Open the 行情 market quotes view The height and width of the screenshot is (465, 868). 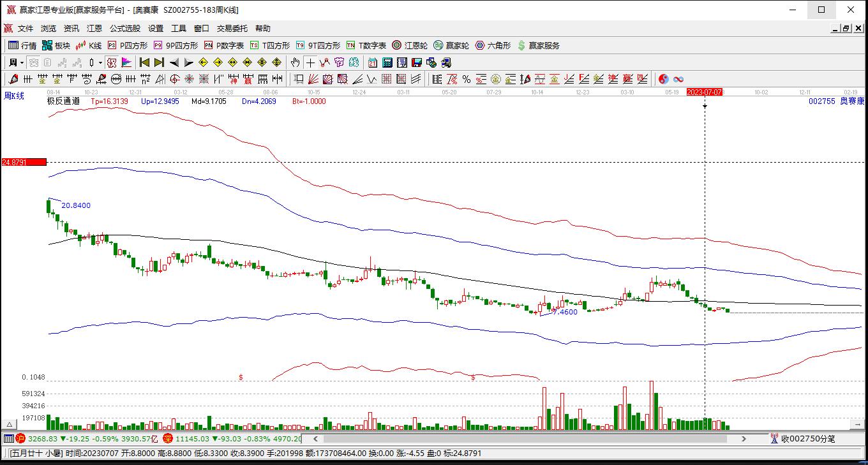click(x=22, y=45)
